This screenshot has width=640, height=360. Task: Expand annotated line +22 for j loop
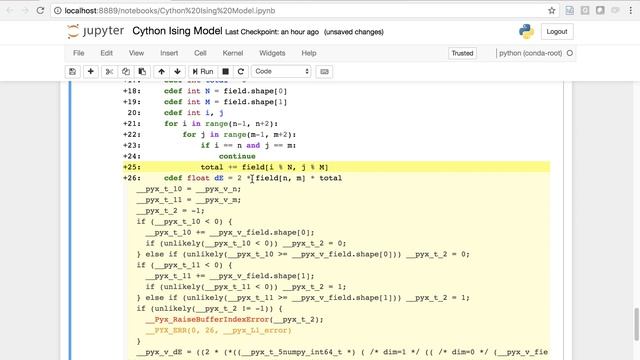tap(336, 135)
